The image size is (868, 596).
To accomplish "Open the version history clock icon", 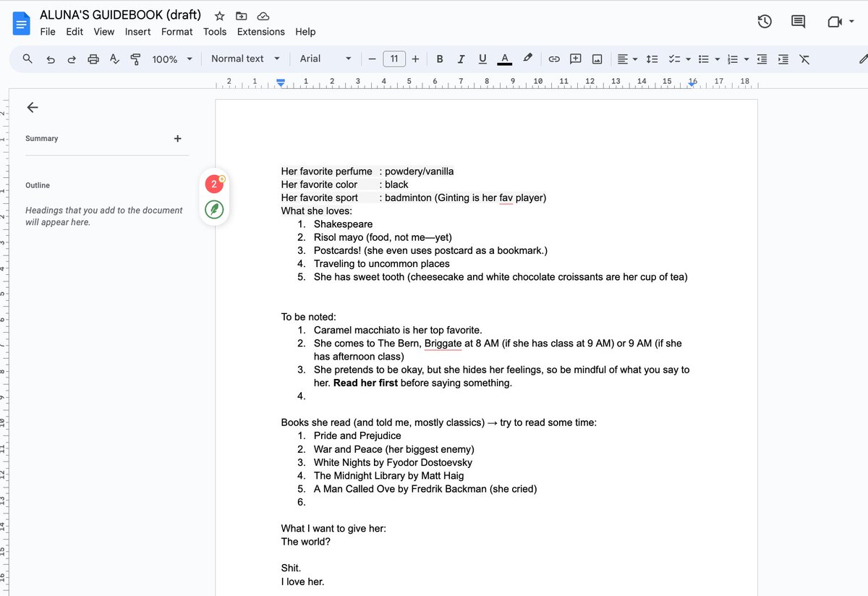I will pos(765,22).
